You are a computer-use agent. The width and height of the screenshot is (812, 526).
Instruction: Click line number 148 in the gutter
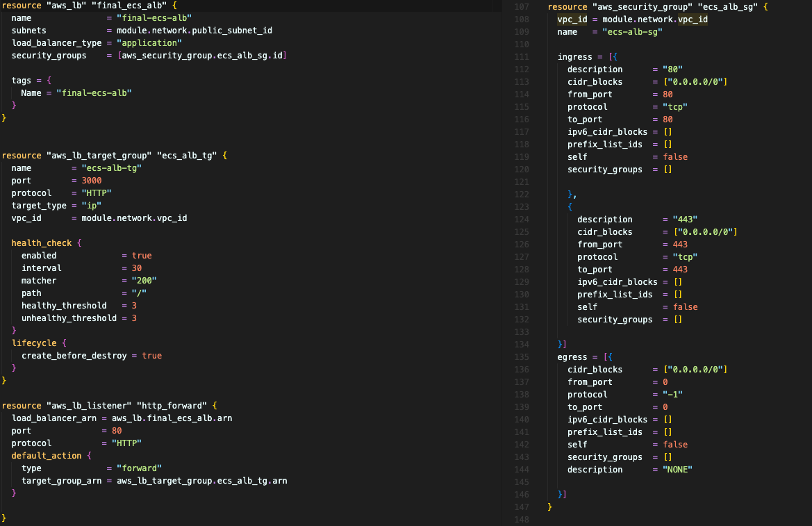pos(522,520)
